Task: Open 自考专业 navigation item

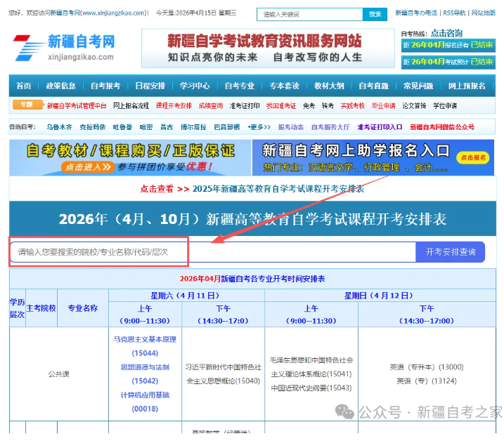Action: (240, 86)
